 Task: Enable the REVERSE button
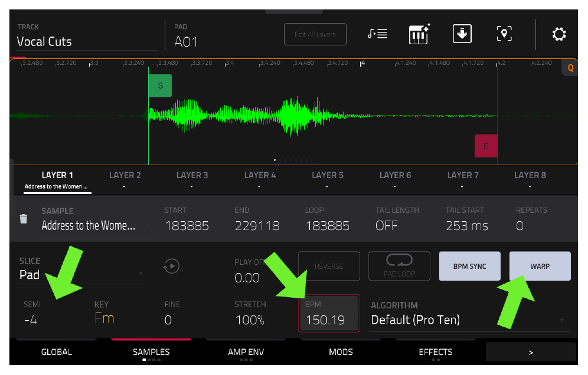(x=329, y=266)
